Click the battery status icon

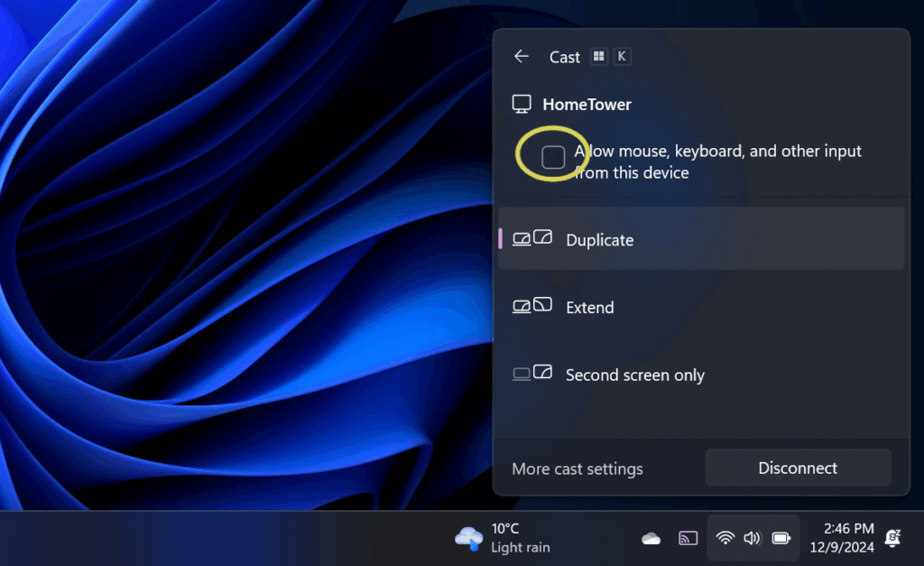[781, 539]
